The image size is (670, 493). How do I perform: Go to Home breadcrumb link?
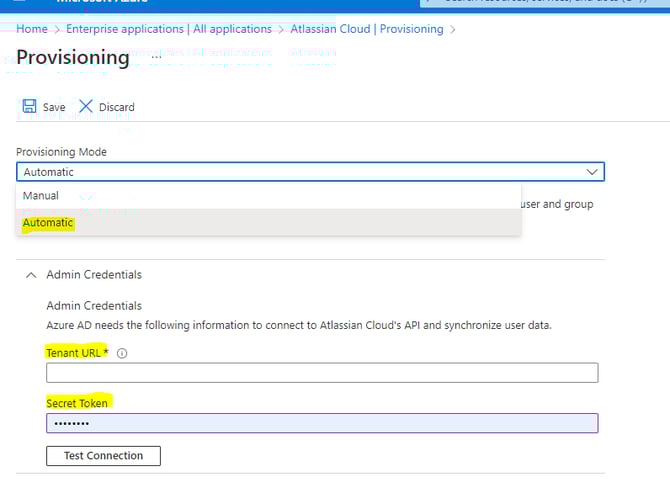click(x=32, y=29)
